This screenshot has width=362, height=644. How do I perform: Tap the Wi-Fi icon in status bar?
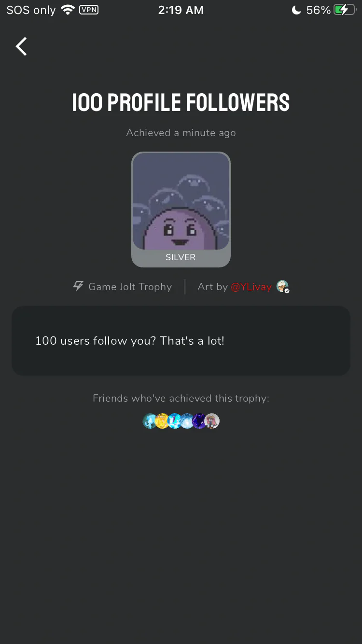pos(68,10)
